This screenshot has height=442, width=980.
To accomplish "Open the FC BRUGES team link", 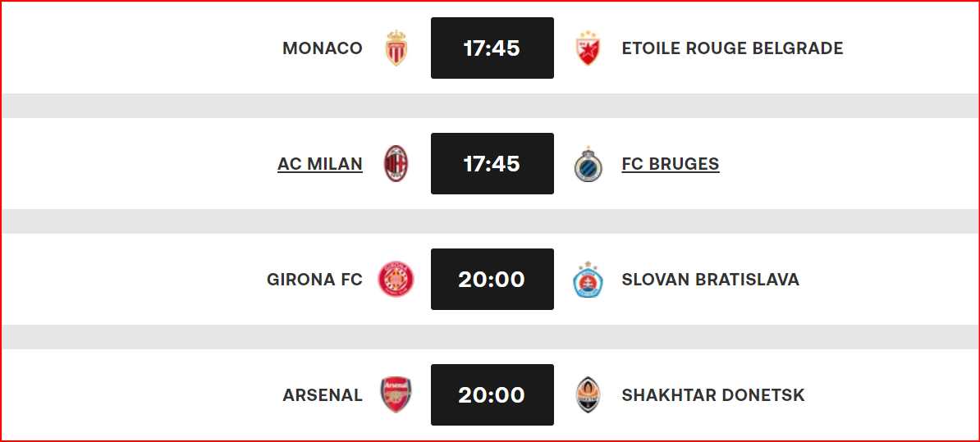I will point(671,163).
